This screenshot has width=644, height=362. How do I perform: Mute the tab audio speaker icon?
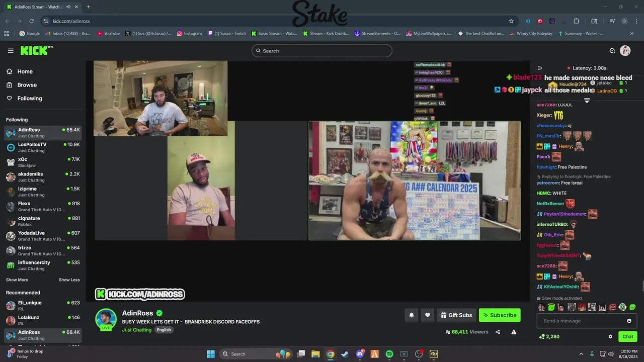point(67,7)
